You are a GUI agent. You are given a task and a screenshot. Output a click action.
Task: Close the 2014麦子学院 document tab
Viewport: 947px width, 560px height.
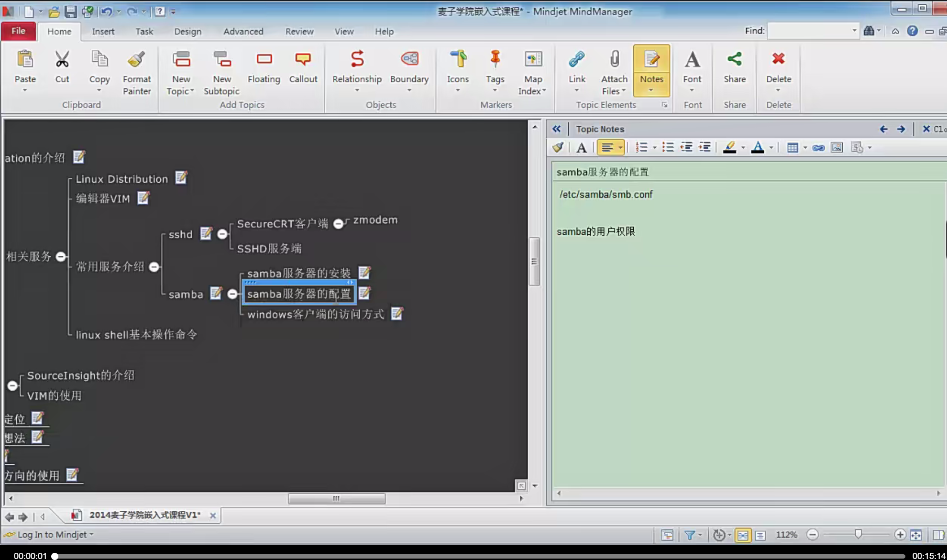[213, 516]
